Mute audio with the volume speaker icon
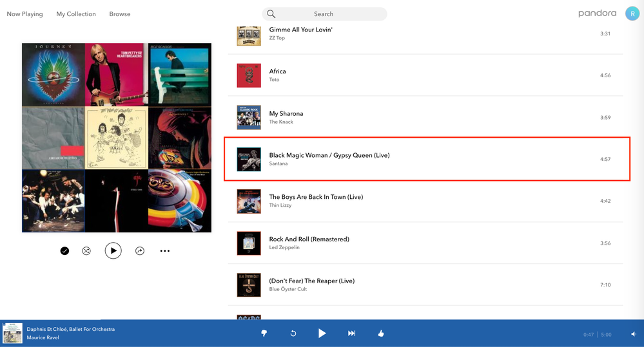The height and width of the screenshot is (347, 644). coord(634,334)
